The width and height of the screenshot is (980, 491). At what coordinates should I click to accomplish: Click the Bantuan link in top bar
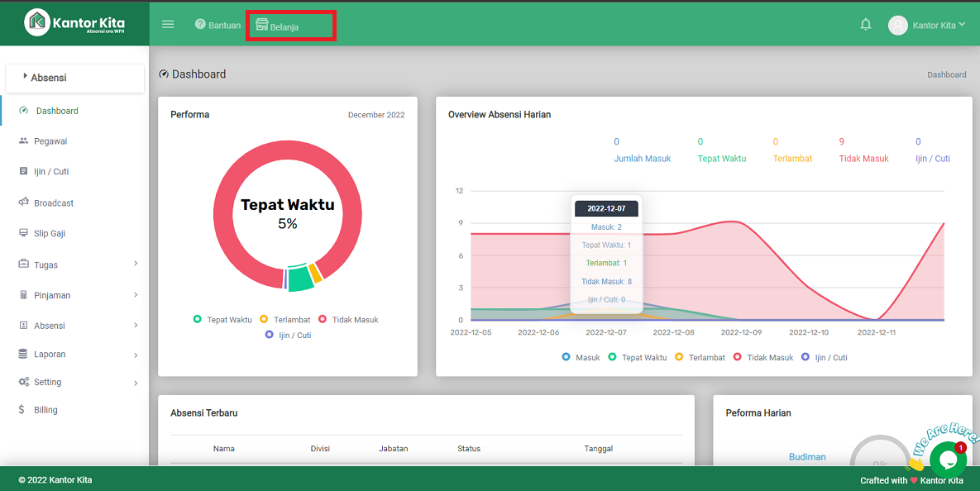(x=224, y=25)
